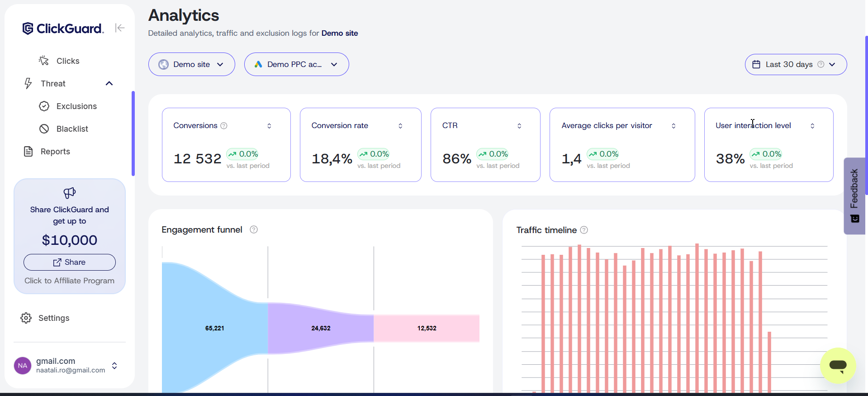Go to the Reports page
Viewport: 868px width, 396px height.
(55, 152)
